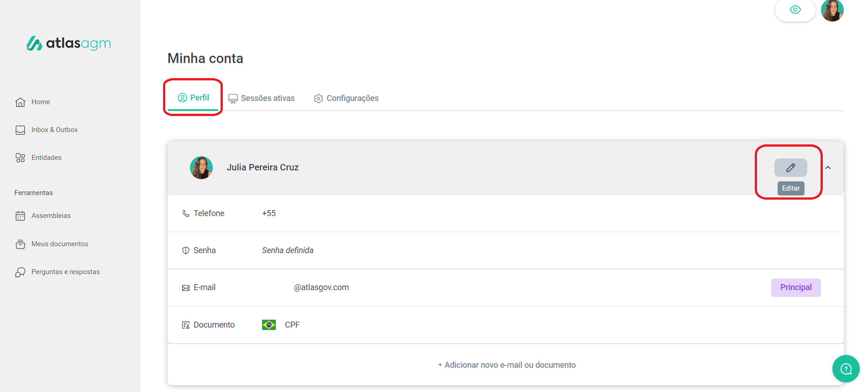Viewport: 868px width, 392px height.
Task: Open Assembleias calendar icon
Action: point(20,216)
